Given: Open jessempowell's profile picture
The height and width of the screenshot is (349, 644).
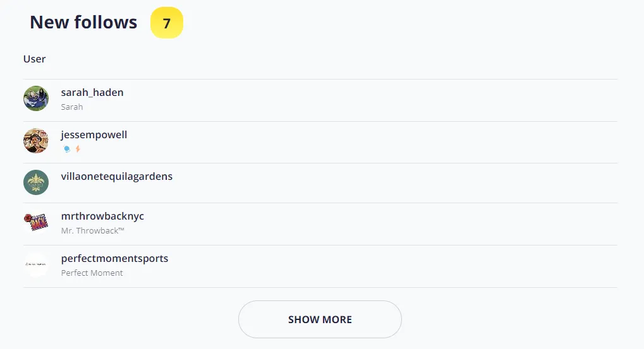Looking at the screenshot, I should coord(36,141).
